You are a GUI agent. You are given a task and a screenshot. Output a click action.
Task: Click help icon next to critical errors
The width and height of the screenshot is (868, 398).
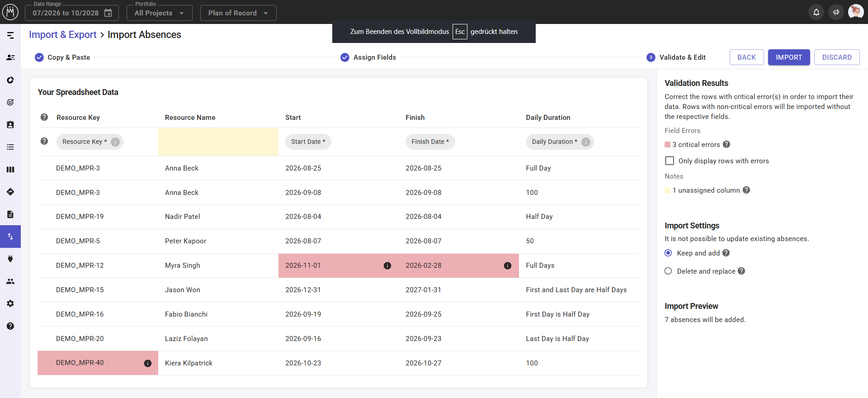pyautogui.click(x=726, y=144)
